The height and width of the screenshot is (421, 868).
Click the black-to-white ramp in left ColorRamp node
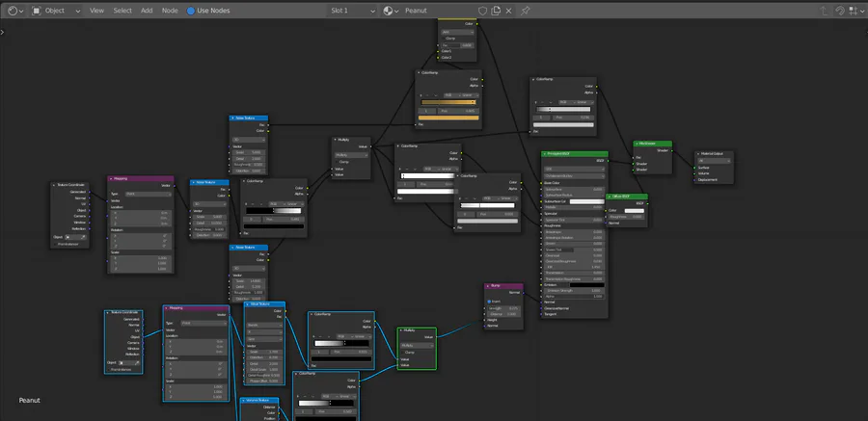273,211
